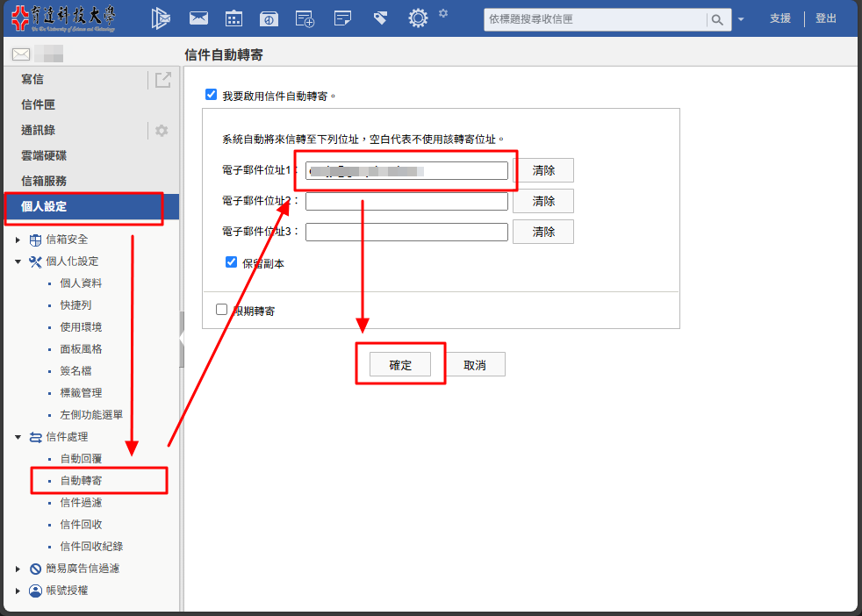Click the 登出 link
This screenshot has height=616, width=862.
pyautogui.click(x=826, y=18)
